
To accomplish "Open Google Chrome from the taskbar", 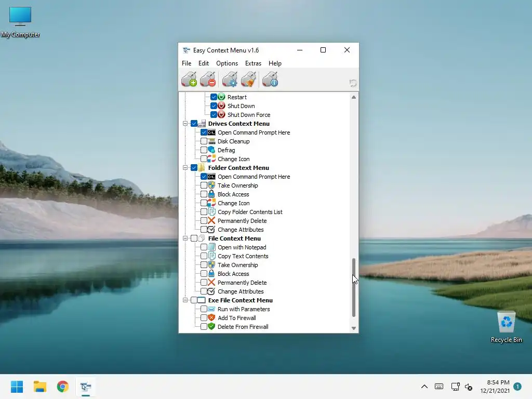I will tap(63, 387).
